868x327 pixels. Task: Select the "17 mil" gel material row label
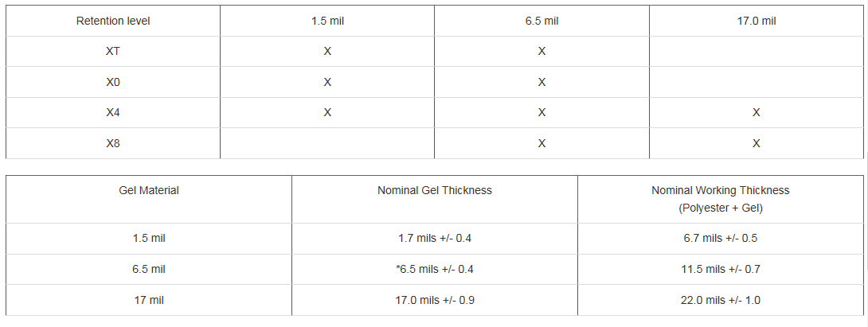click(x=149, y=300)
